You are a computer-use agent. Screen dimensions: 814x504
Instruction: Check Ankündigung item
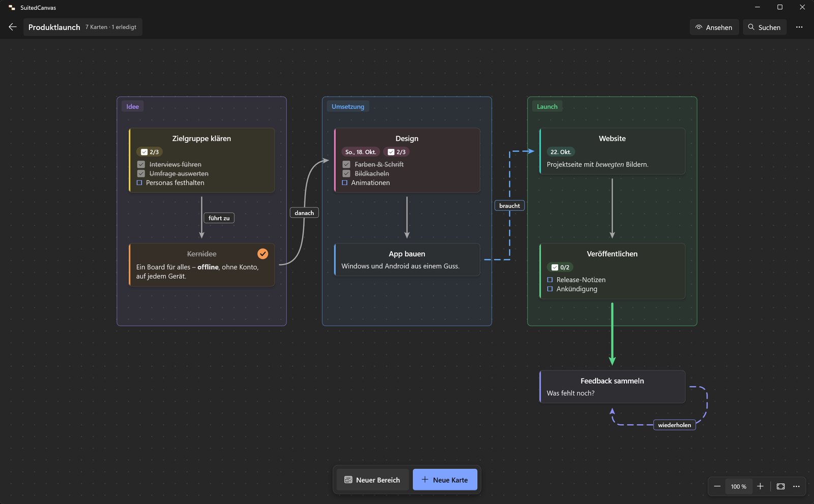550,289
